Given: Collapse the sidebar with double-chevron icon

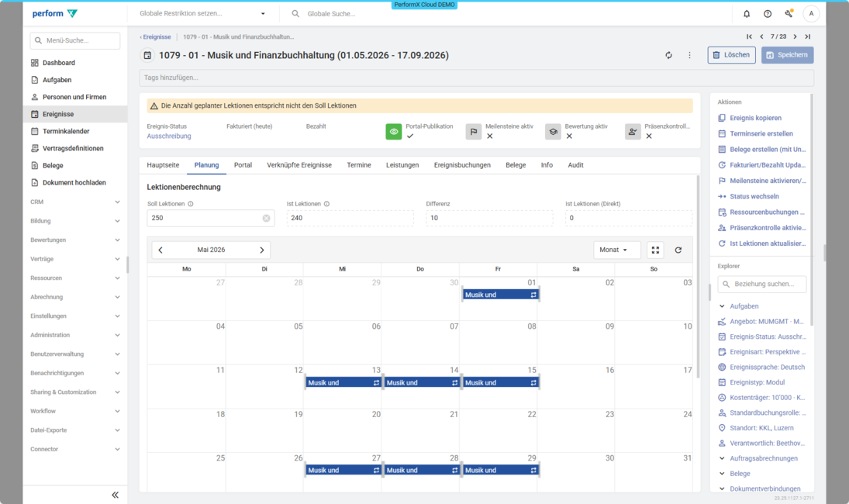Looking at the screenshot, I should (x=115, y=495).
